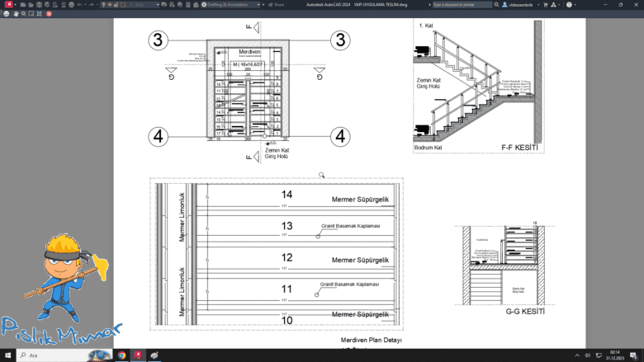
Task: Open Google Chrome from the taskbar
Action: click(121, 355)
